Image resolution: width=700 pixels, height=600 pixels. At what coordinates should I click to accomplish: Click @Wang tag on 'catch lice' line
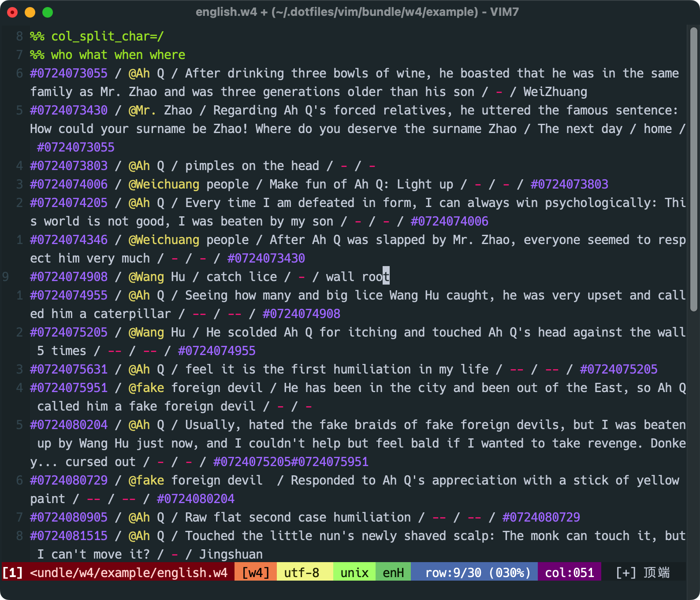coord(146,277)
